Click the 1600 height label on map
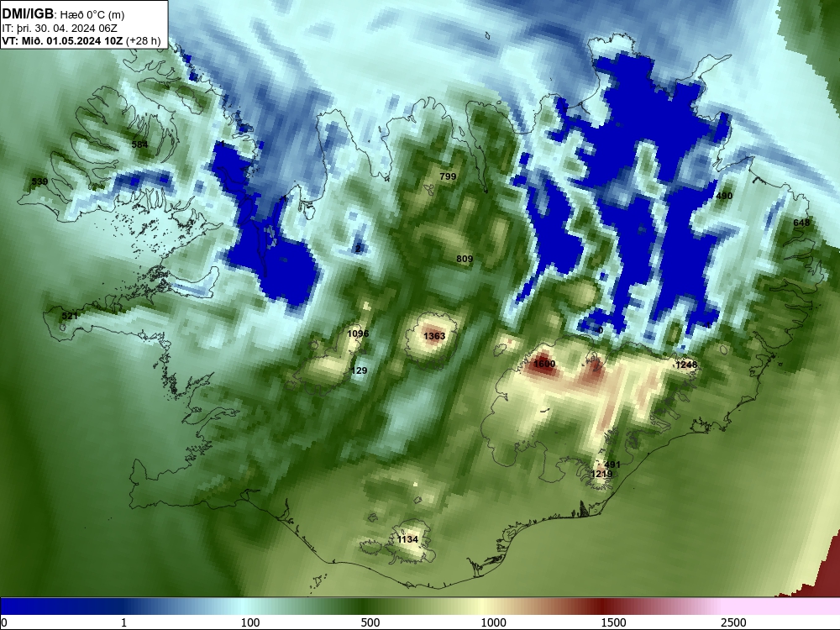Image resolution: width=840 pixels, height=630 pixels. 544,364
